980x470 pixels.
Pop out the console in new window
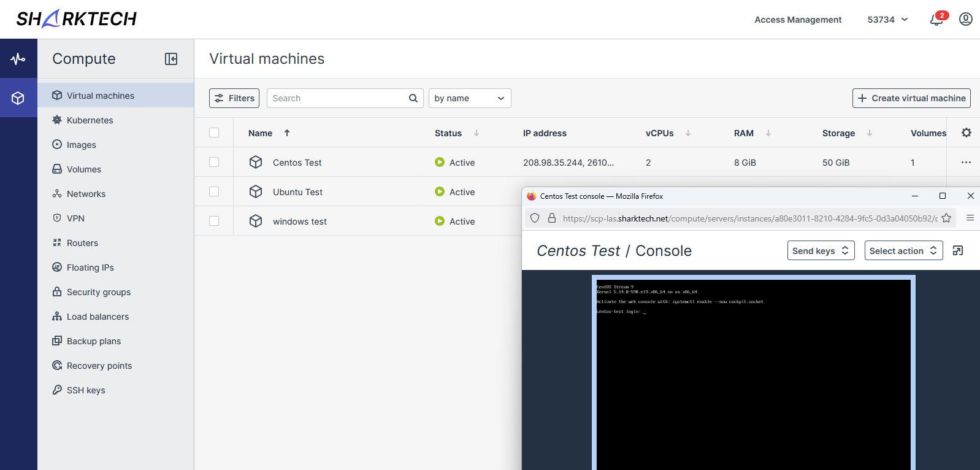click(x=957, y=251)
